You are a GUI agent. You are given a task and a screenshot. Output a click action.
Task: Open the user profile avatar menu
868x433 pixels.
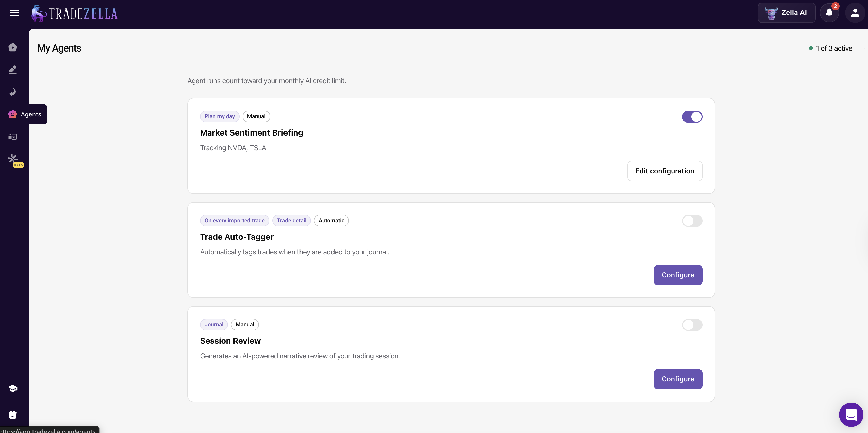[x=855, y=13]
